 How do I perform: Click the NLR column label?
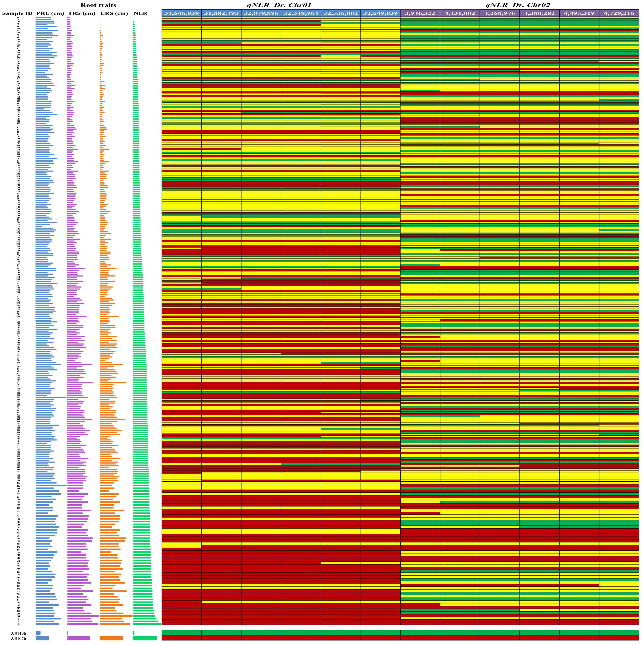pyautogui.click(x=140, y=13)
